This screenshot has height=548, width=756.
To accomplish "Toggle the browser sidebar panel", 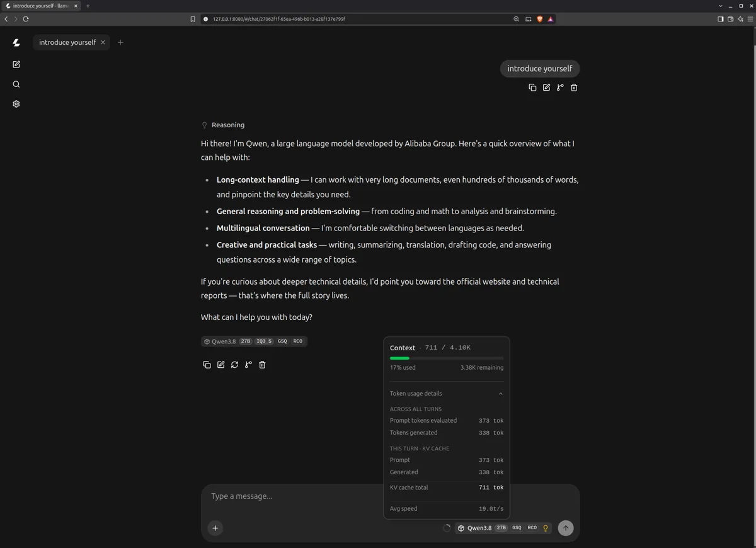I will [721, 19].
